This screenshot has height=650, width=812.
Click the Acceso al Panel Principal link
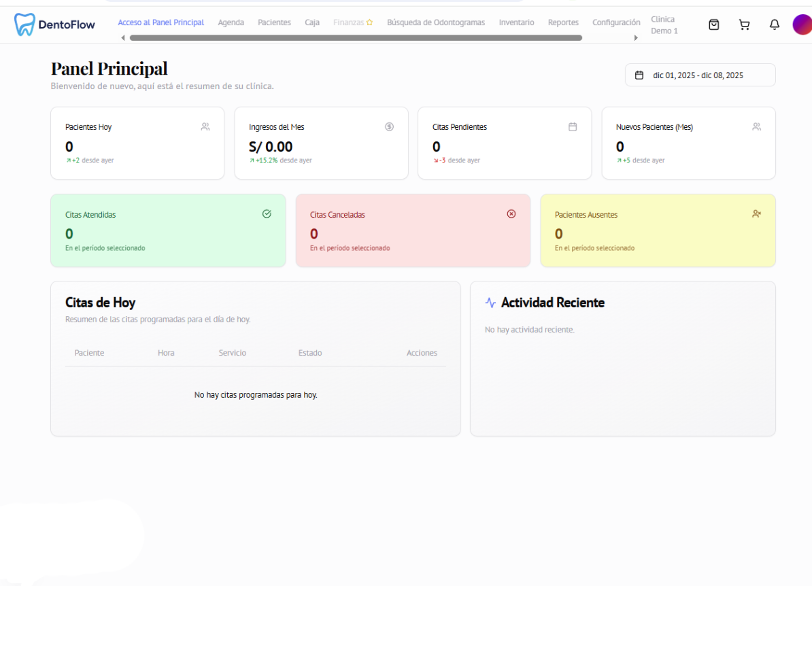pos(161,22)
